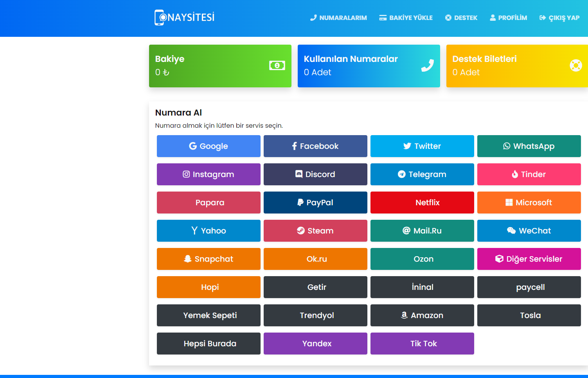Click the user icon beside Profilim
Image resolution: width=588 pixels, height=378 pixels.
point(493,18)
